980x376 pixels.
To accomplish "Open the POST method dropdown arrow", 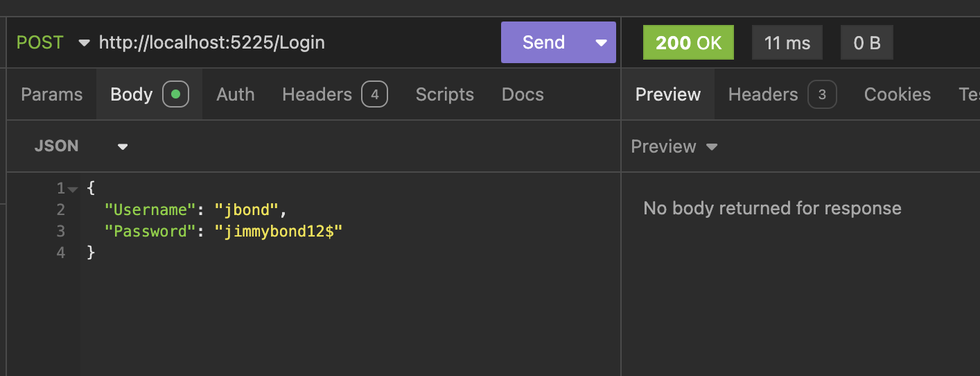I will (x=84, y=43).
